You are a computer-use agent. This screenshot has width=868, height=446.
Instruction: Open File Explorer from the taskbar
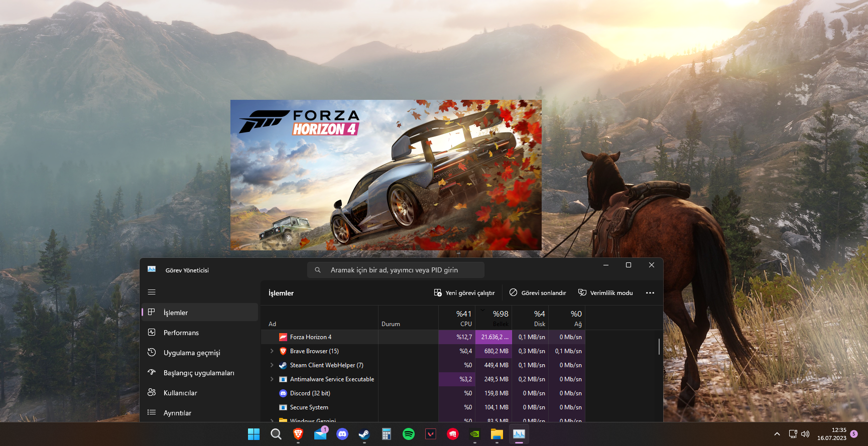click(497, 434)
